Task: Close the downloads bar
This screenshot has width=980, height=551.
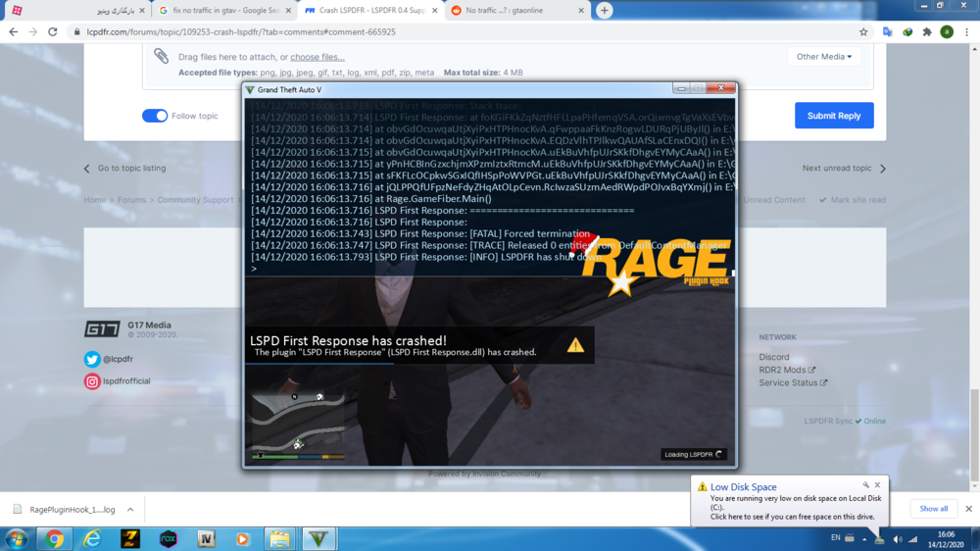Action: 969,509
